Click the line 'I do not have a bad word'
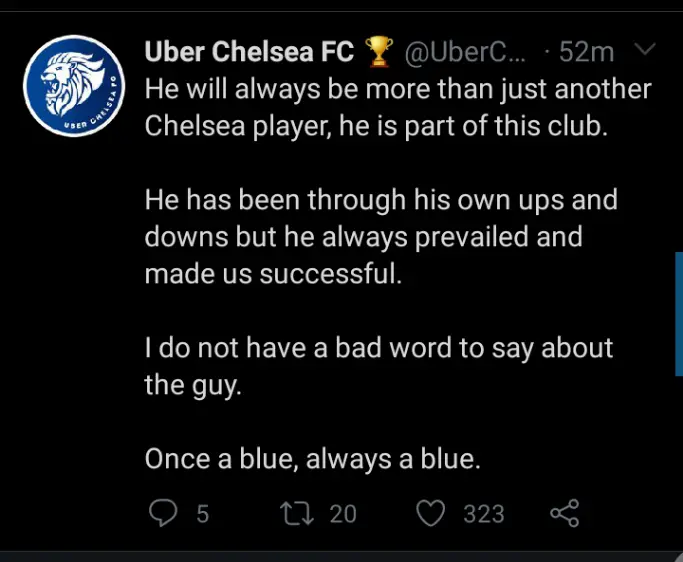The image size is (683, 562). click(379, 349)
